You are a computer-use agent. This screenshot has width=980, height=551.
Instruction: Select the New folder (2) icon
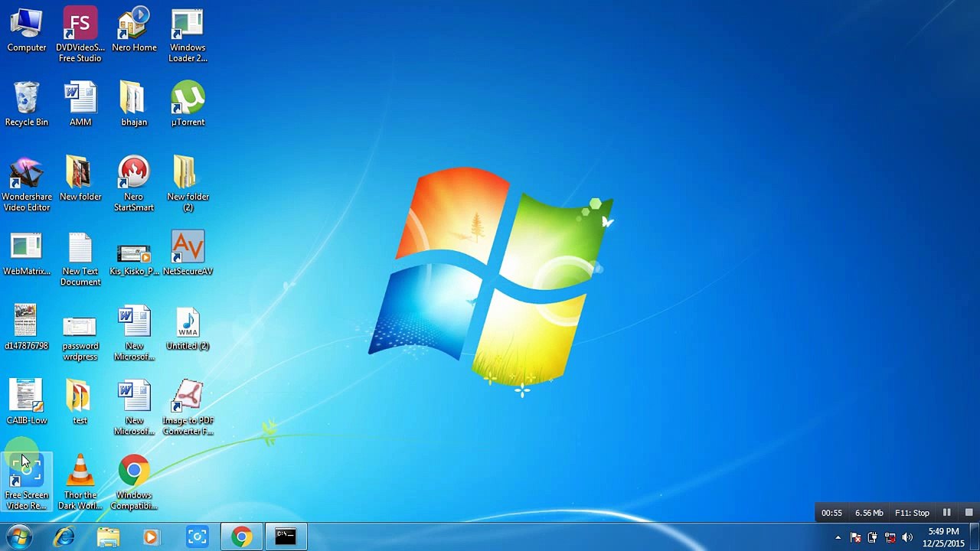188,184
